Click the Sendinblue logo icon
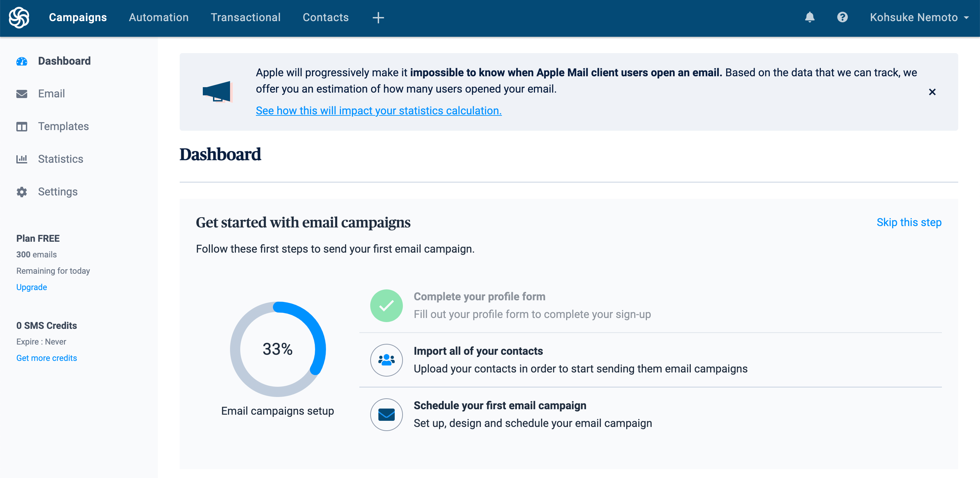This screenshot has height=478, width=980. (19, 17)
